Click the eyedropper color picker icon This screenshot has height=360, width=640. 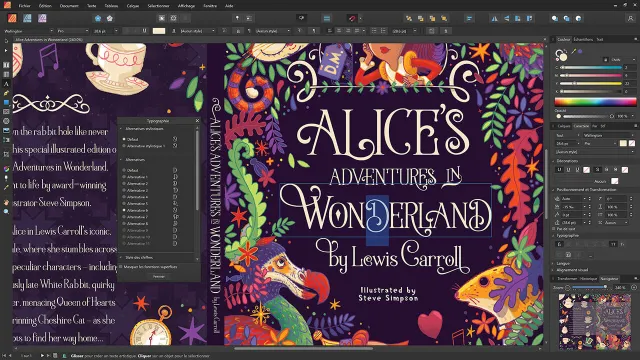[x=573, y=51]
